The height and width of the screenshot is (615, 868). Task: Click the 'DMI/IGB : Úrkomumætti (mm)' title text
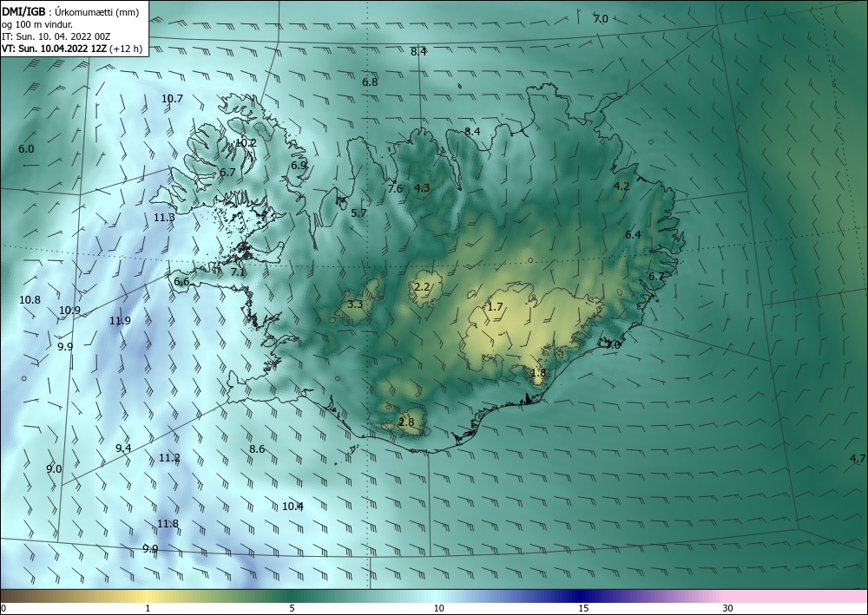[x=69, y=11]
